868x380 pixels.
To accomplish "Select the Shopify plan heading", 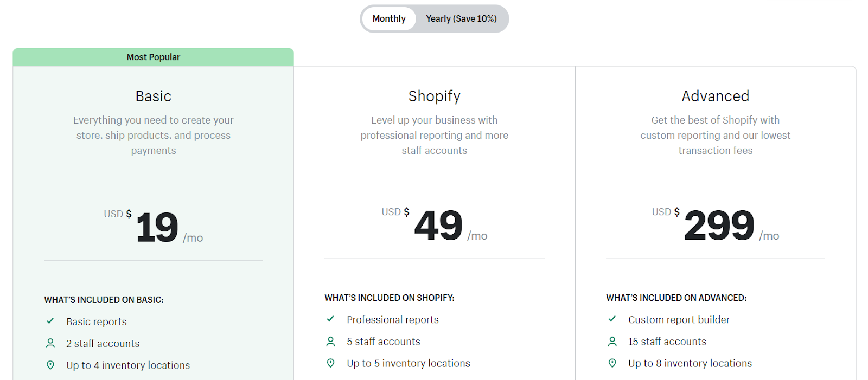I will click(x=435, y=96).
